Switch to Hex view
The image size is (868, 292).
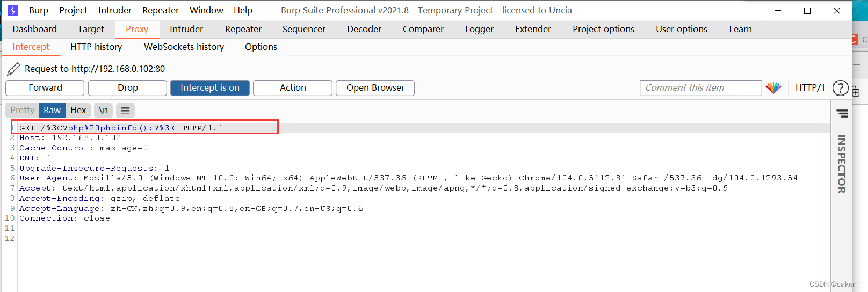click(78, 111)
